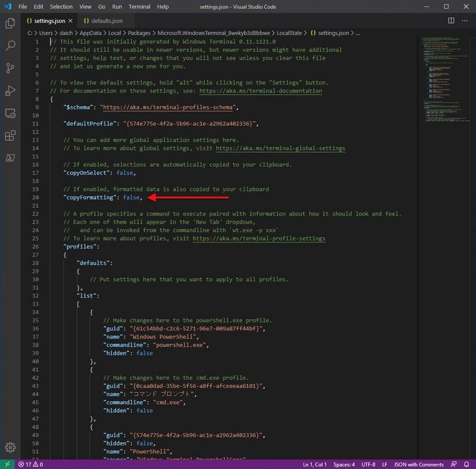Open the Search view
This screenshot has height=469, width=476.
(10, 45)
